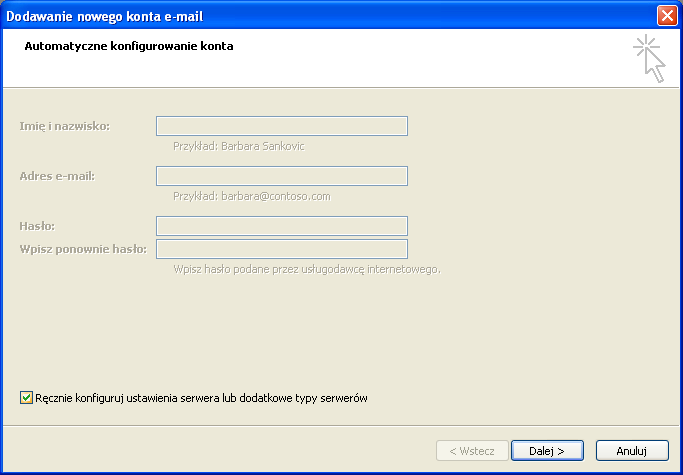Click the 'Wpisz ponownie hasło:' label
683x475 pixels.
[x=83, y=249]
